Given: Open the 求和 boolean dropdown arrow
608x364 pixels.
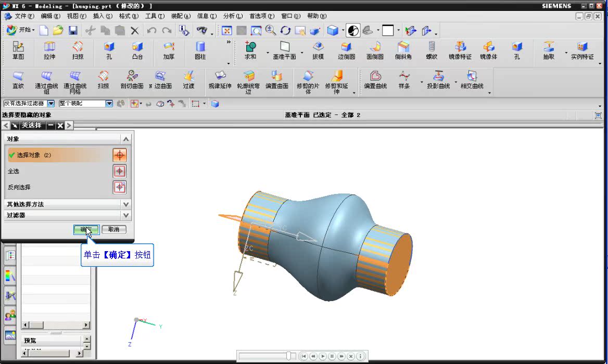Looking at the screenshot, I should 268,53.
